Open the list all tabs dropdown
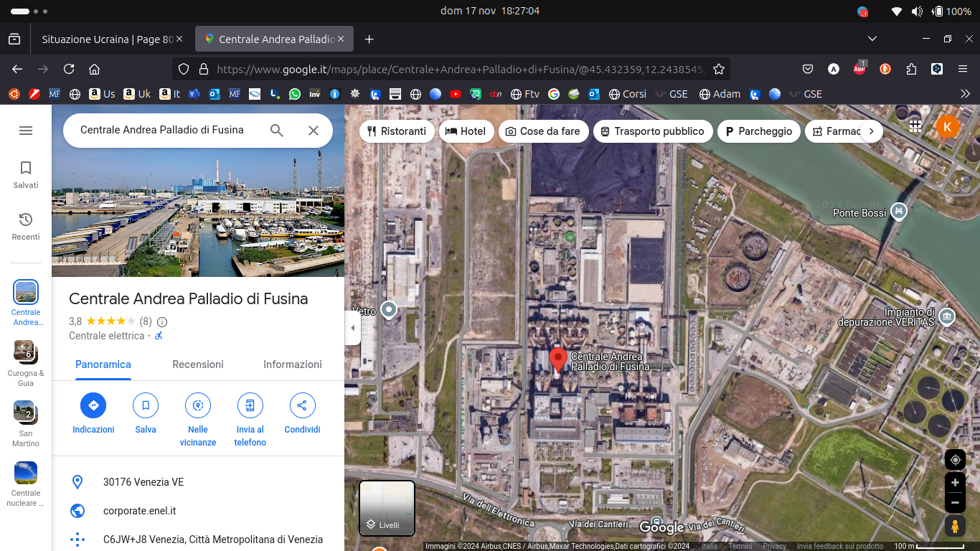The width and height of the screenshot is (980, 551). pyautogui.click(x=872, y=39)
